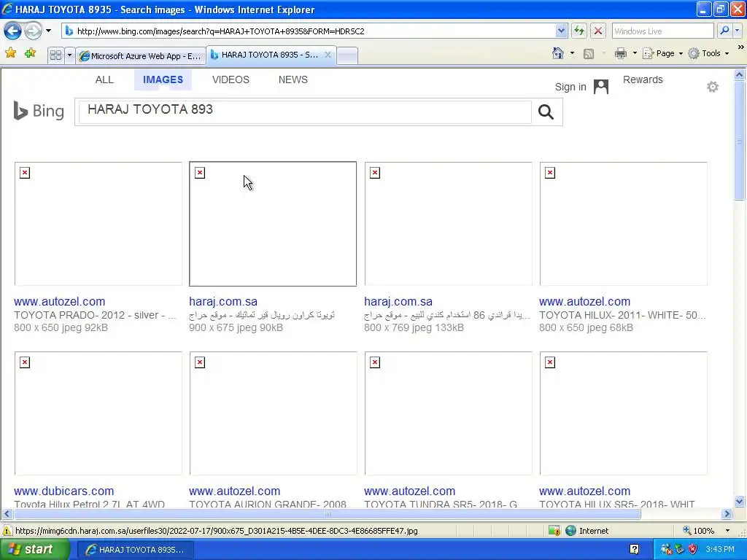Open the TOYOTA TUNDRA SR5 thumbnail
Screen dimensions: 747x560
click(x=449, y=413)
